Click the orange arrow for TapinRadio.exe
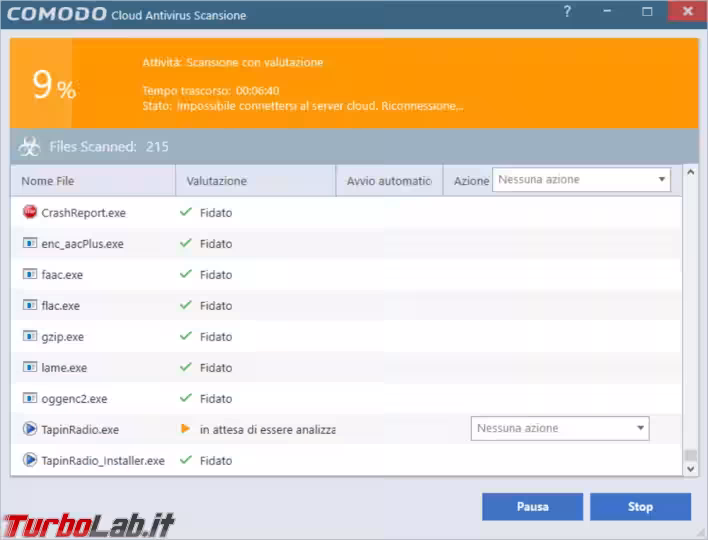This screenshot has height=540, width=708. [x=185, y=428]
